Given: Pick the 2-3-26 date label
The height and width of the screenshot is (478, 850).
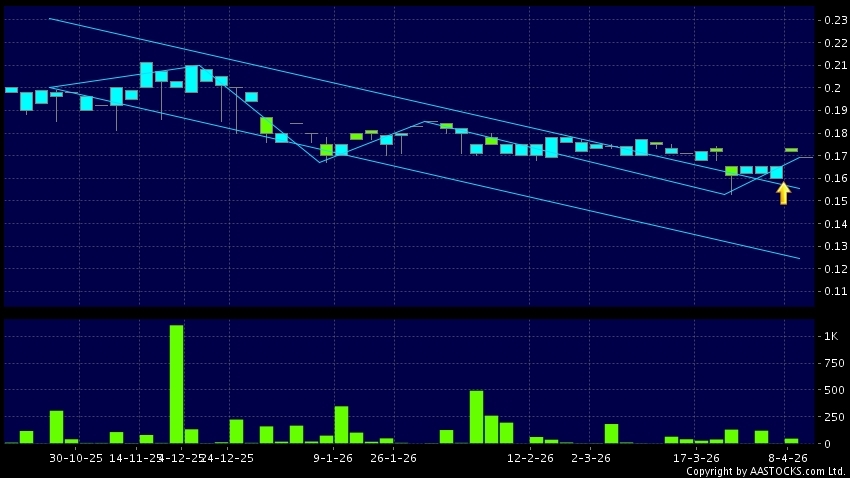Looking at the screenshot, I should point(591,457).
